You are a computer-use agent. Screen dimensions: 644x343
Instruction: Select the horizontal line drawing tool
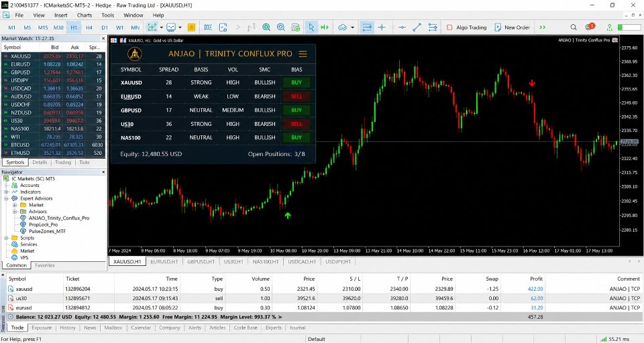point(402,27)
